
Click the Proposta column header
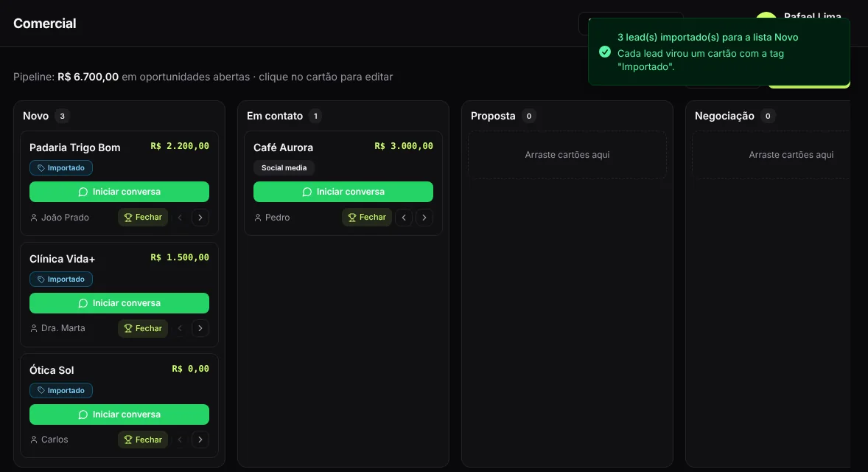[493, 116]
